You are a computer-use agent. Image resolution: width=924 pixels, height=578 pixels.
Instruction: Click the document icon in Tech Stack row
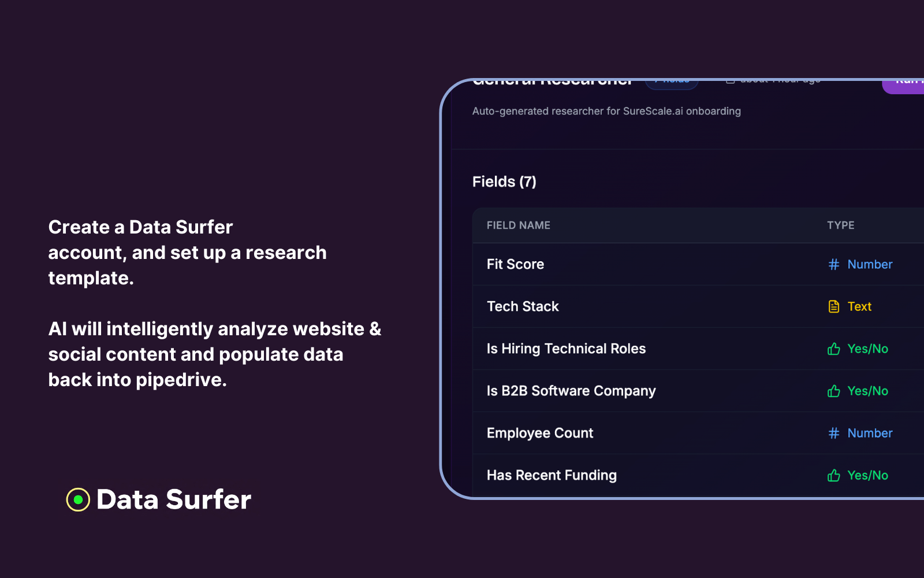[833, 307]
